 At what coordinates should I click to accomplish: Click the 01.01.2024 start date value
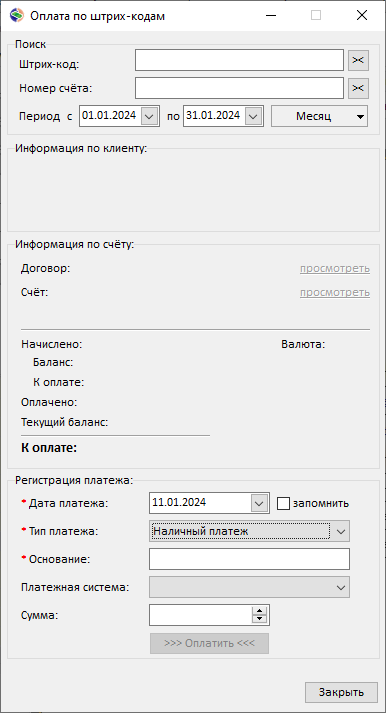pos(109,115)
